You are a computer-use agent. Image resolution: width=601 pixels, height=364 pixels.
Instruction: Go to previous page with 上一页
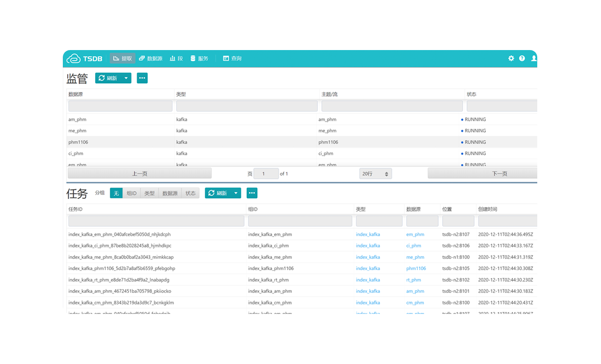point(140,173)
